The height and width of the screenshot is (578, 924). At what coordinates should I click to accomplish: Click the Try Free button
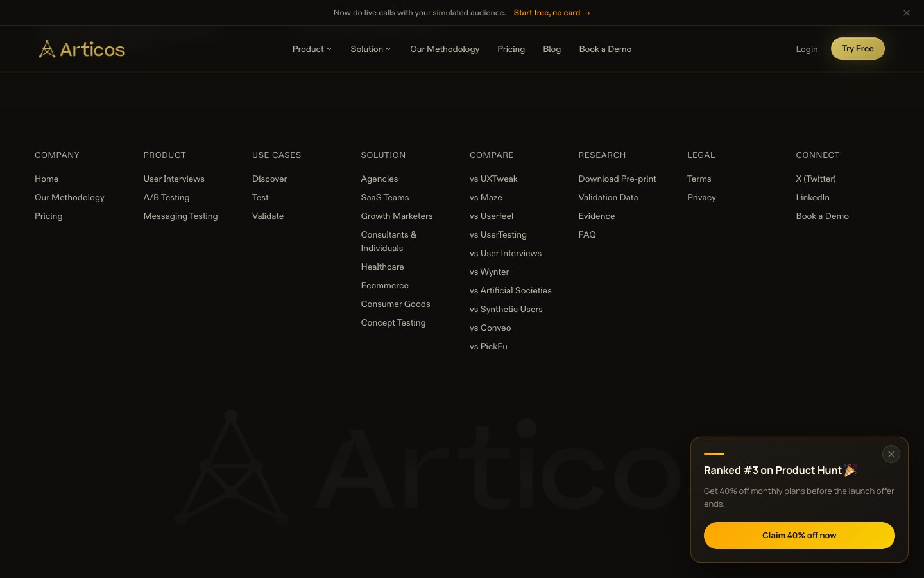pyautogui.click(x=857, y=48)
